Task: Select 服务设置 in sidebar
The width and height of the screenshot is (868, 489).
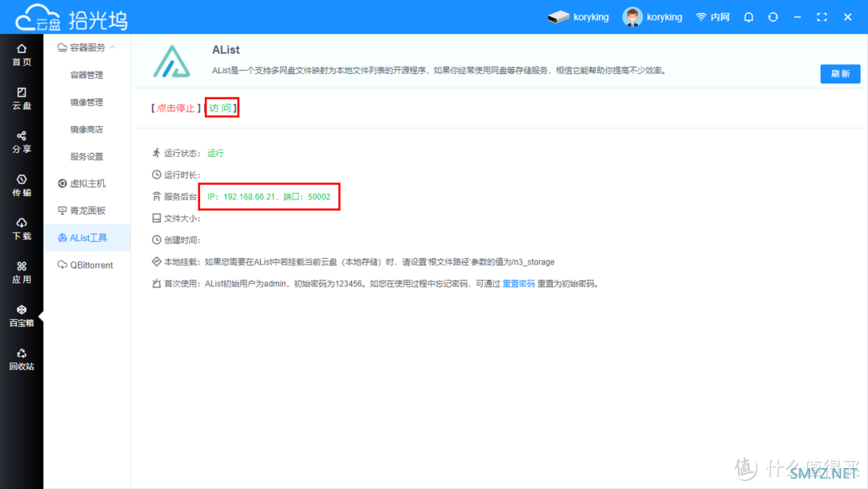Action: coord(87,156)
